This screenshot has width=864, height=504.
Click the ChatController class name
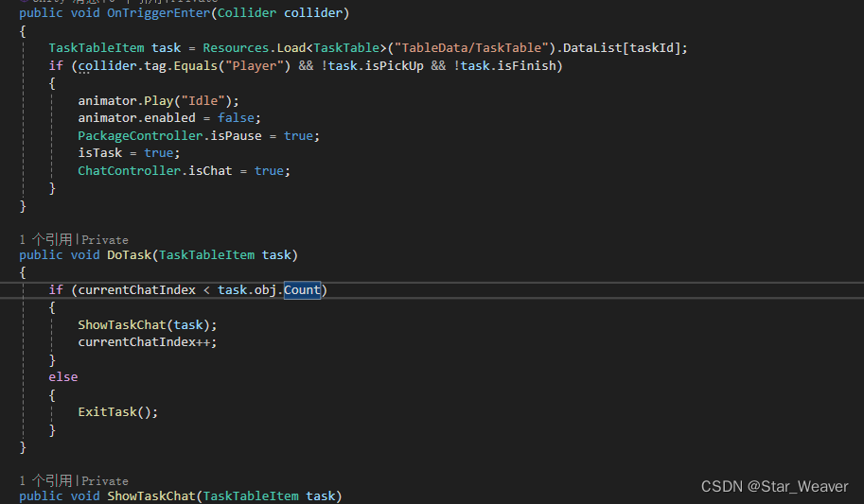coord(130,171)
